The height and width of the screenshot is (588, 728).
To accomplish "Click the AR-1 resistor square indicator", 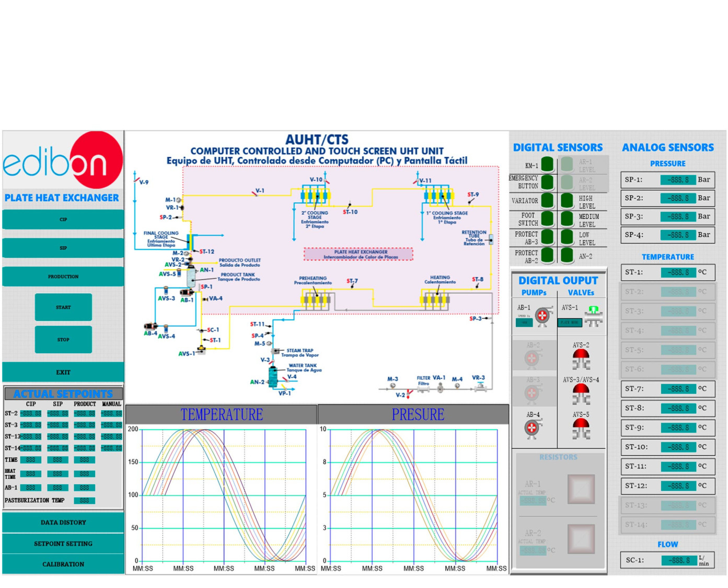I will click(581, 489).
